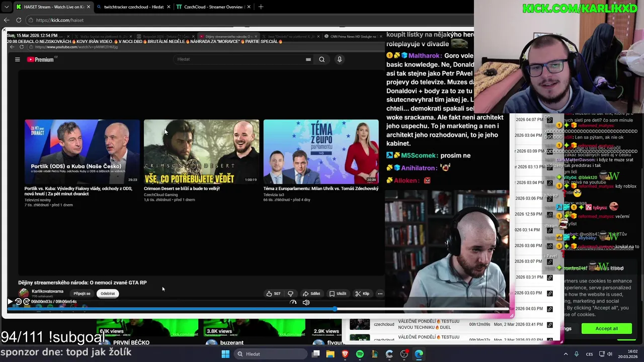
Task: Open Anihilatron username in chat
Action: tap(419, 168)
